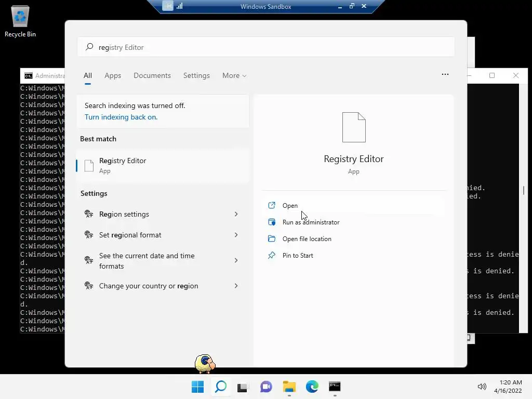532x399 pixels.
Task: Click the icon beside See the current date result
Action: [x=89, y=260]
